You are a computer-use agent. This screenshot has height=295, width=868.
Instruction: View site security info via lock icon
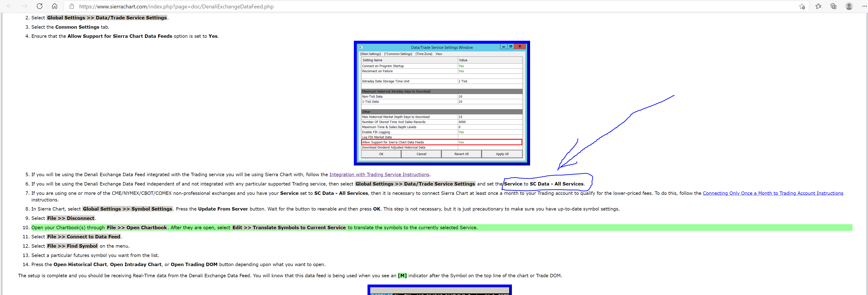(72, 6)
